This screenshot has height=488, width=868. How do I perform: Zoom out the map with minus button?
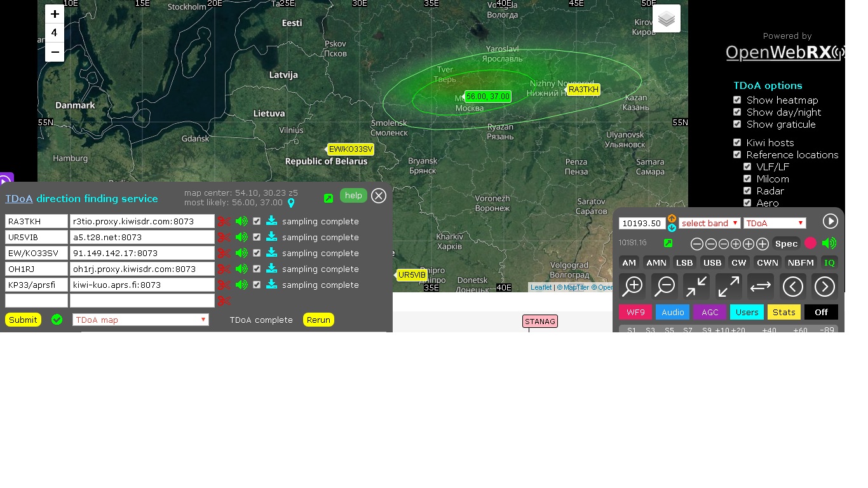pyautogui.click(x=55, y=52)
